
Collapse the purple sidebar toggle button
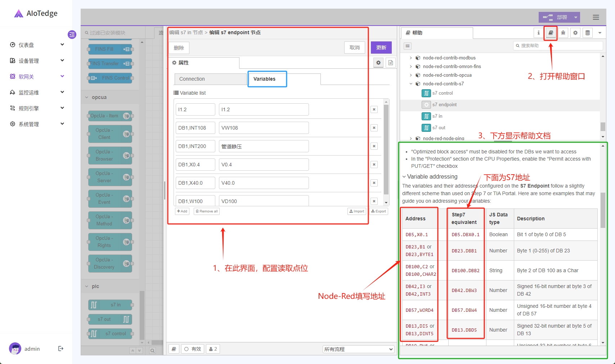[72, 35]
